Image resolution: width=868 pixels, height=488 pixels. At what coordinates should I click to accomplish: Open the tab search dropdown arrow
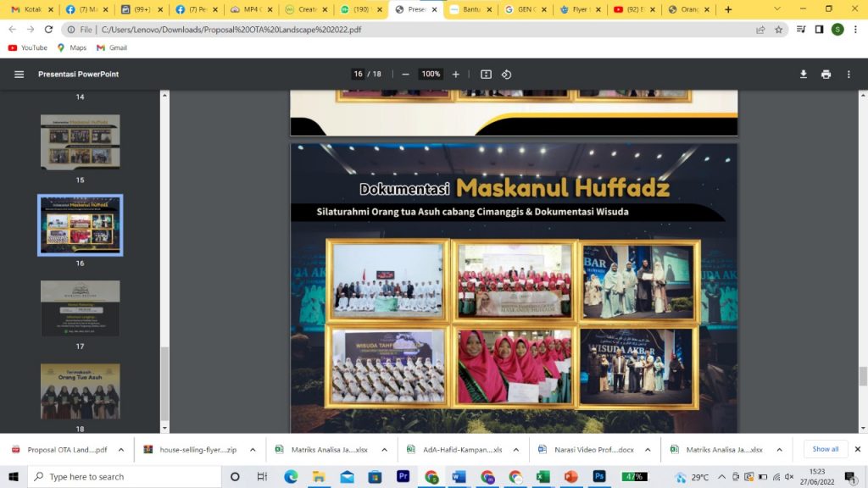point(777,9)
